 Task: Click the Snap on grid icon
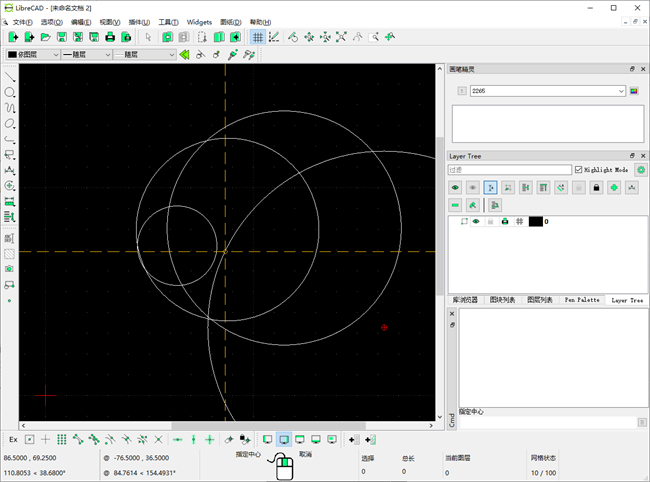62,439
